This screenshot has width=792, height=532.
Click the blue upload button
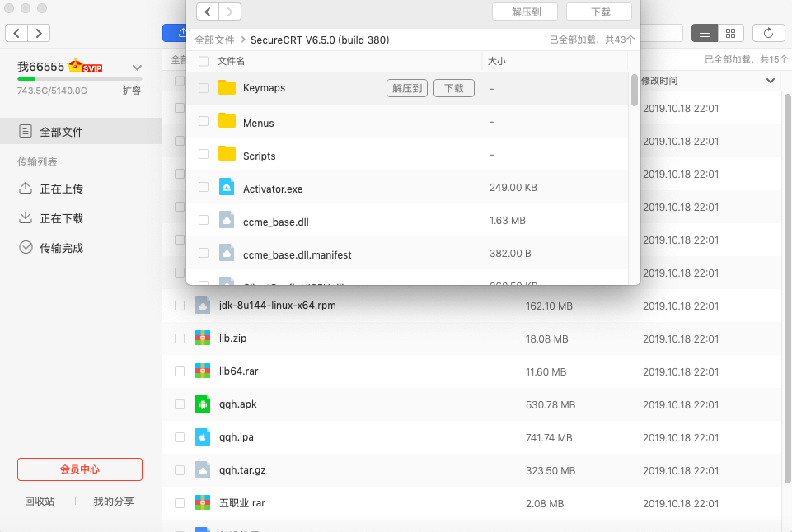point(175,33)
